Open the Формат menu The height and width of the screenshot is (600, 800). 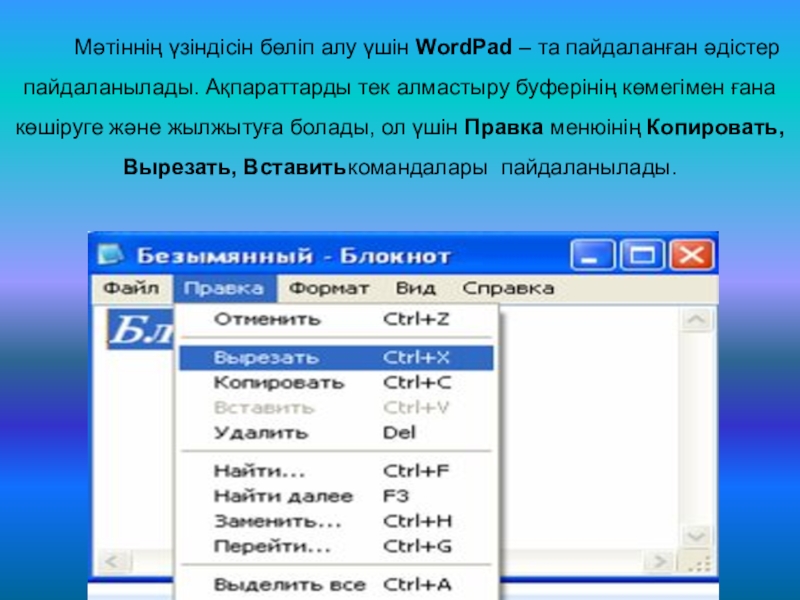[329, 288]
